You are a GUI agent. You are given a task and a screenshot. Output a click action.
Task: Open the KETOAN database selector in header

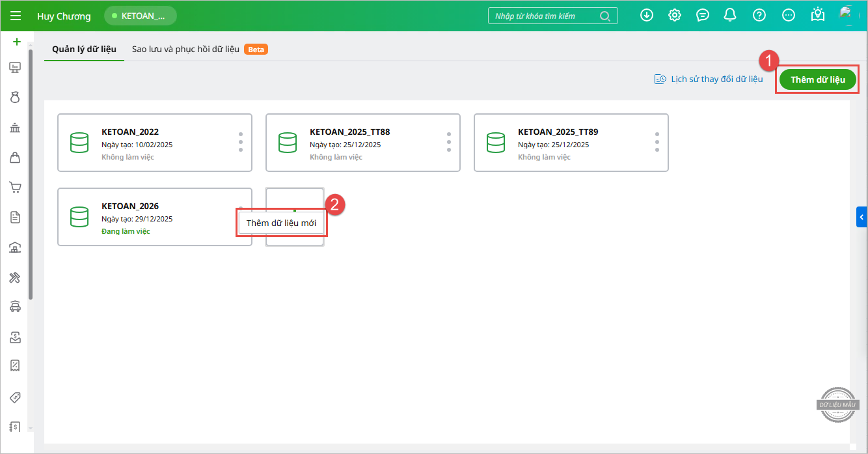pos(141,16)
